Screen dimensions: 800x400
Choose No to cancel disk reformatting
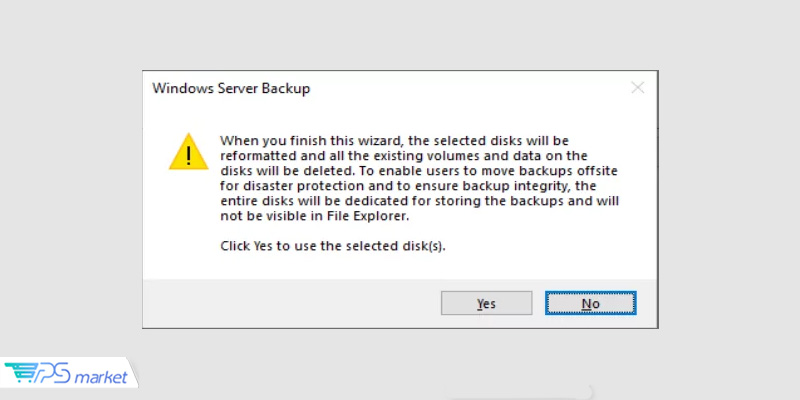(590, 304)
